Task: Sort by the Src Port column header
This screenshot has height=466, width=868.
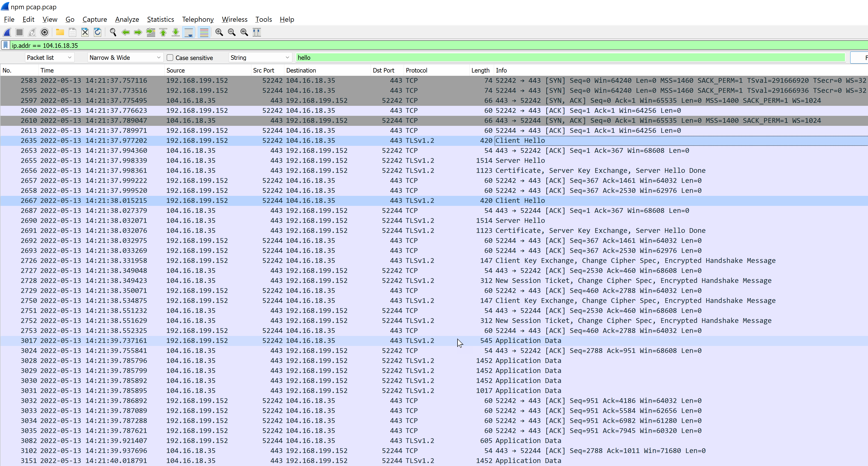Action: click(x=268, y=70)
